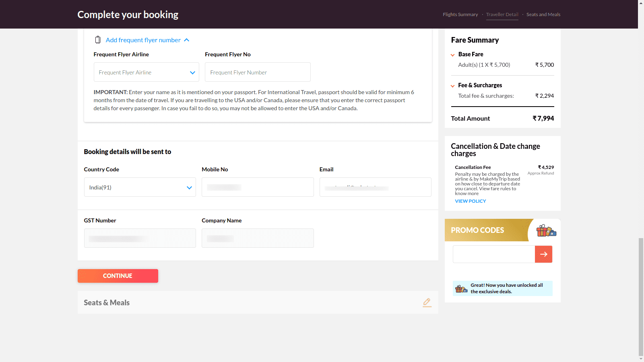Click inside the promo code input box
Viewport: 644px width, 362px height.
click(x=493, y=254)
